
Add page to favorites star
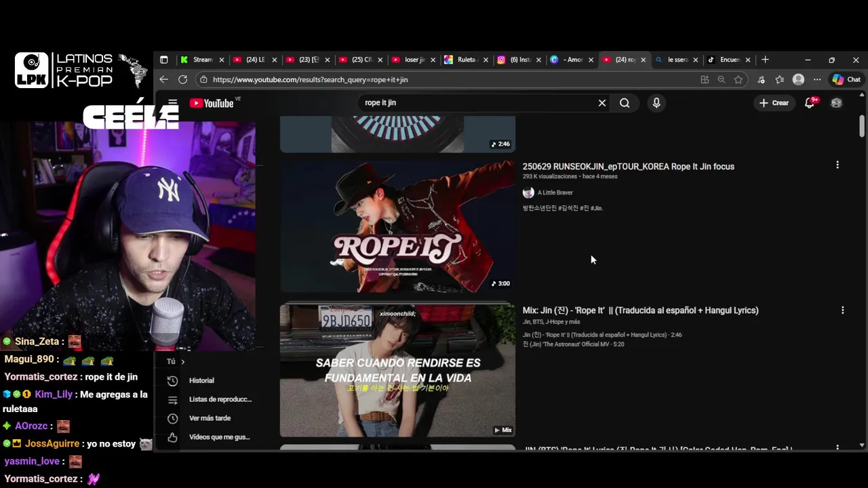point(738,79)
